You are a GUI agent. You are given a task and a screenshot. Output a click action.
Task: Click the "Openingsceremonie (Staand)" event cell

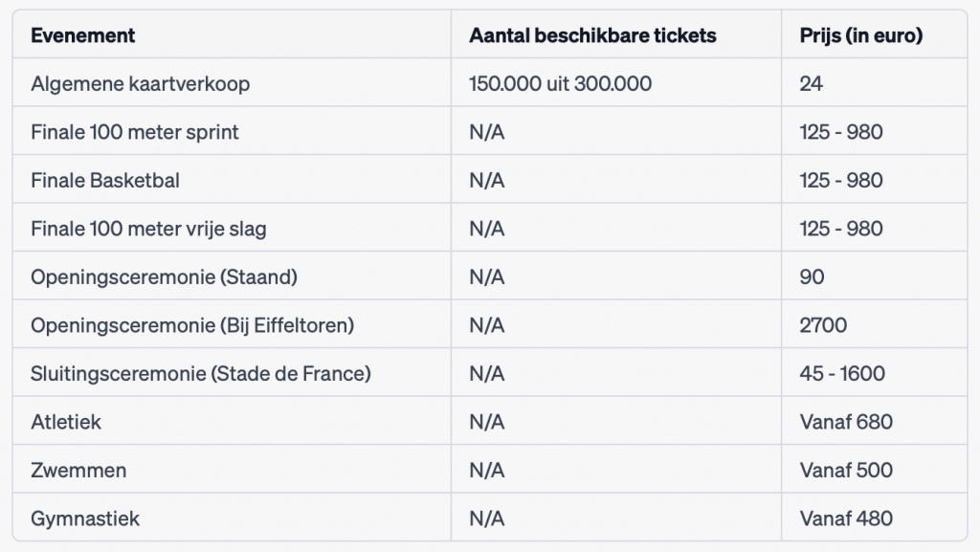click(164, 277)
